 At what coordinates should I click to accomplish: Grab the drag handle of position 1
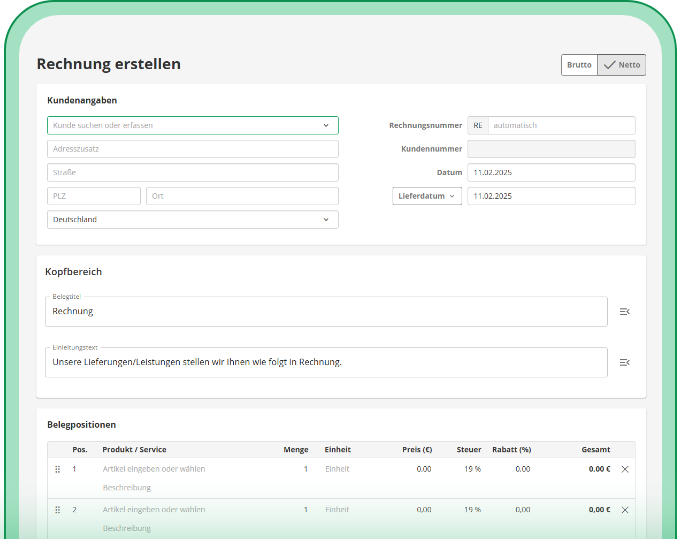point(57,469)
